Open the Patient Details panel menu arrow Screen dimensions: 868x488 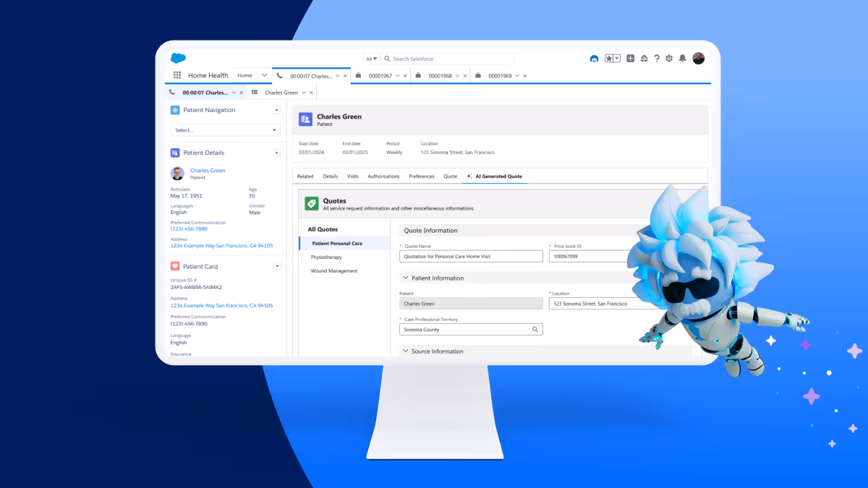pyautogui.click(x=276, y=153)
